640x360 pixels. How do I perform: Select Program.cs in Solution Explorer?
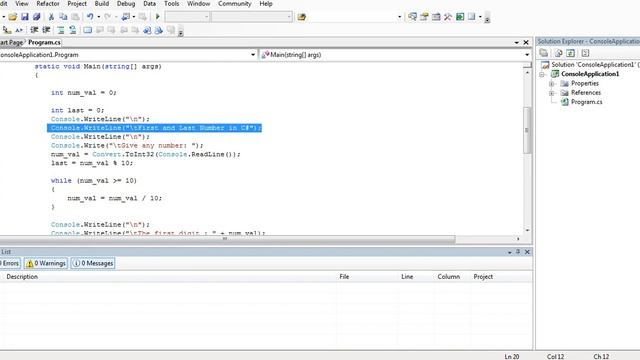(586, 102)
